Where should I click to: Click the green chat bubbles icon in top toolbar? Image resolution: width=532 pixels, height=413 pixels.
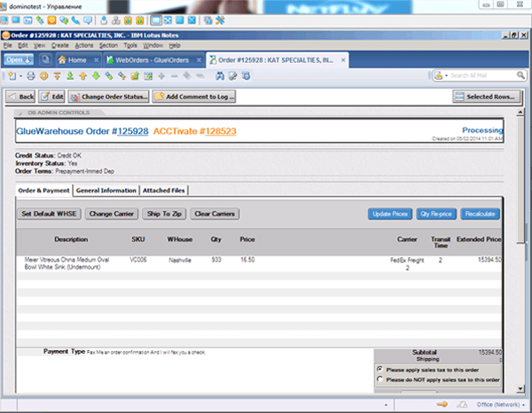64,20
